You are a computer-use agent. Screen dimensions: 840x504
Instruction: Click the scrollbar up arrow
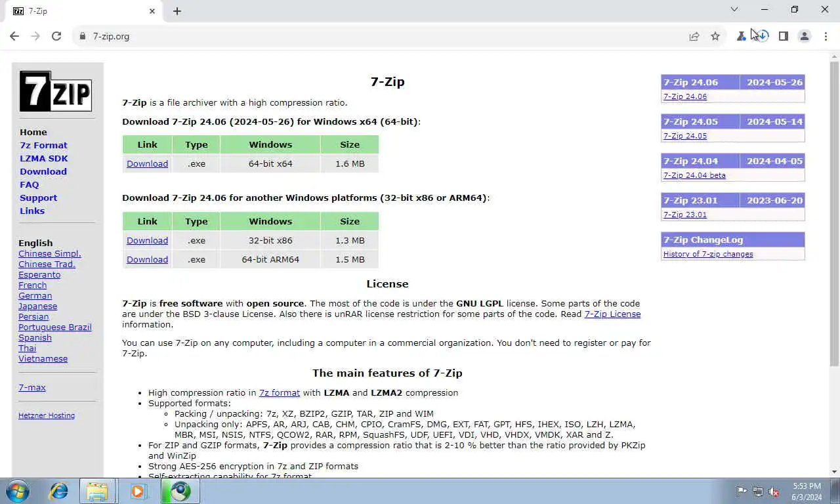834,56
